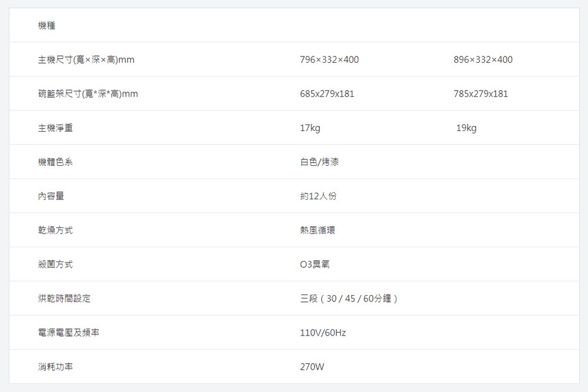Select the 685x279x181 rack size
The height and width of the screenshot is (392, 588).
[327, 93]
